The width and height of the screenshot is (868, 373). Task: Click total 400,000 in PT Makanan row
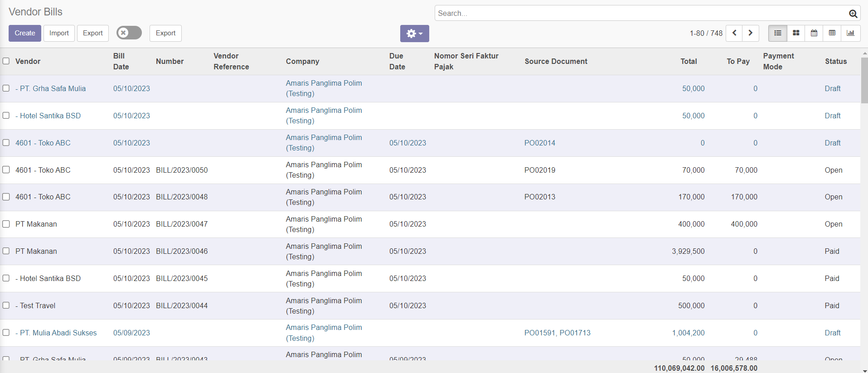pyautogui.click(x=691, y=224)
